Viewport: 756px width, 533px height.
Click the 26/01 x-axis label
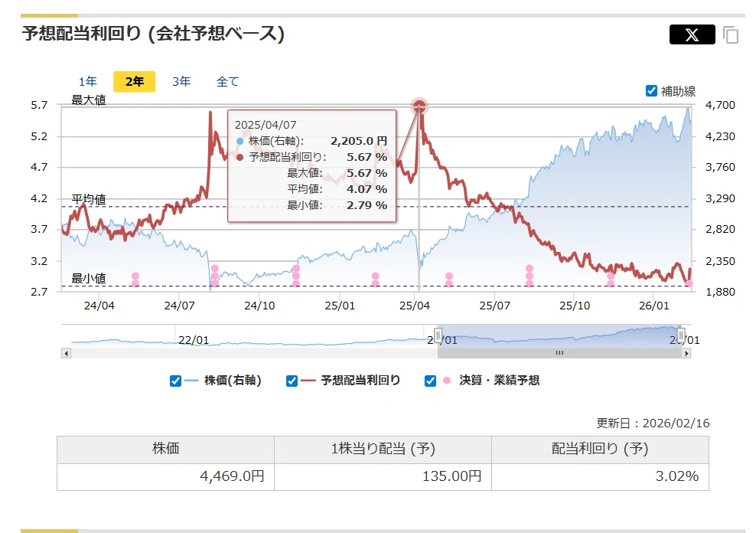coord(653,306)
